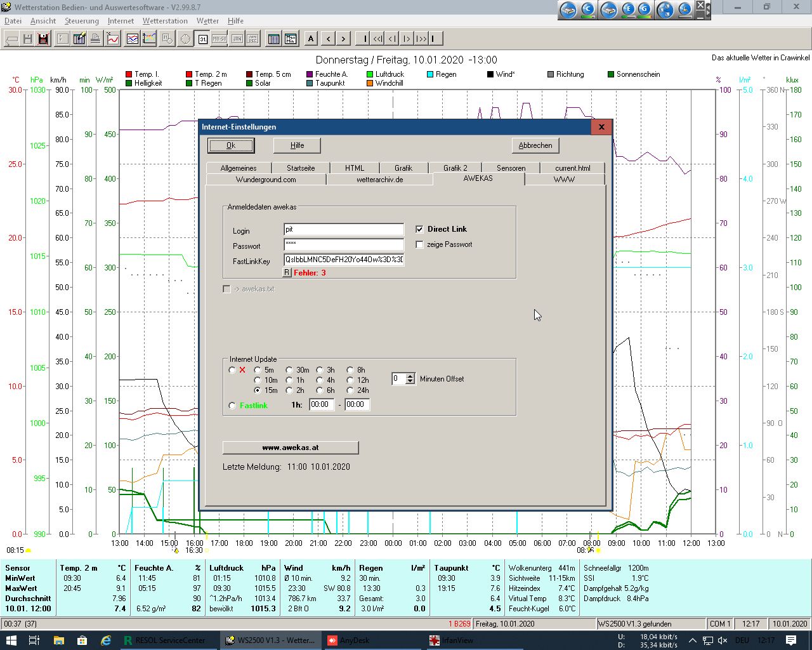The height and width of the screenshot is (650, 812).
Task: Click the printer icon in the toolbar
Action: (95, 39)
